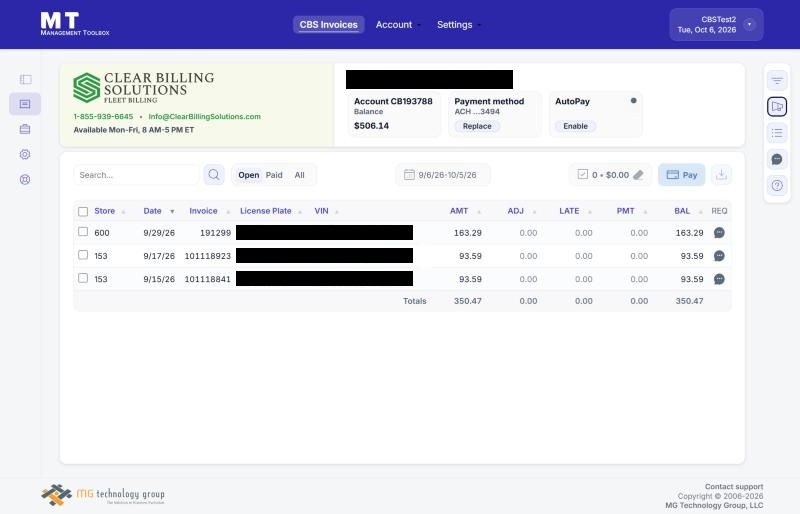Click the Contact support link

point(734,486)
